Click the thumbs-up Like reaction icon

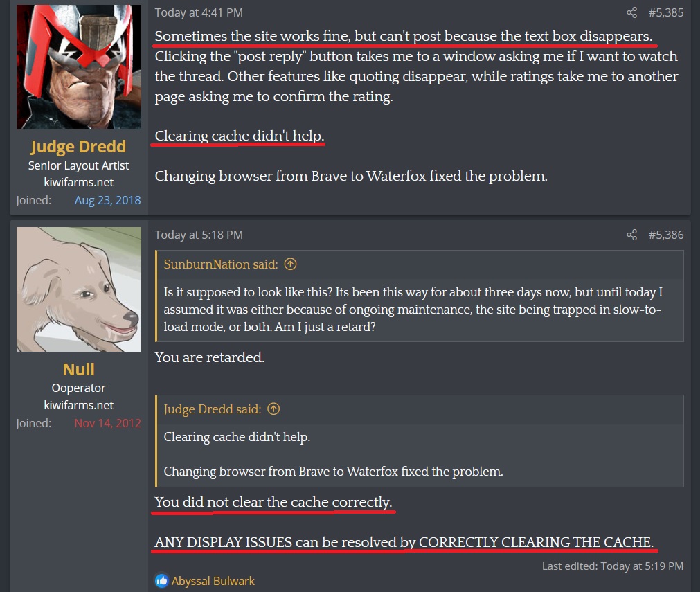(x=161, y=581)
